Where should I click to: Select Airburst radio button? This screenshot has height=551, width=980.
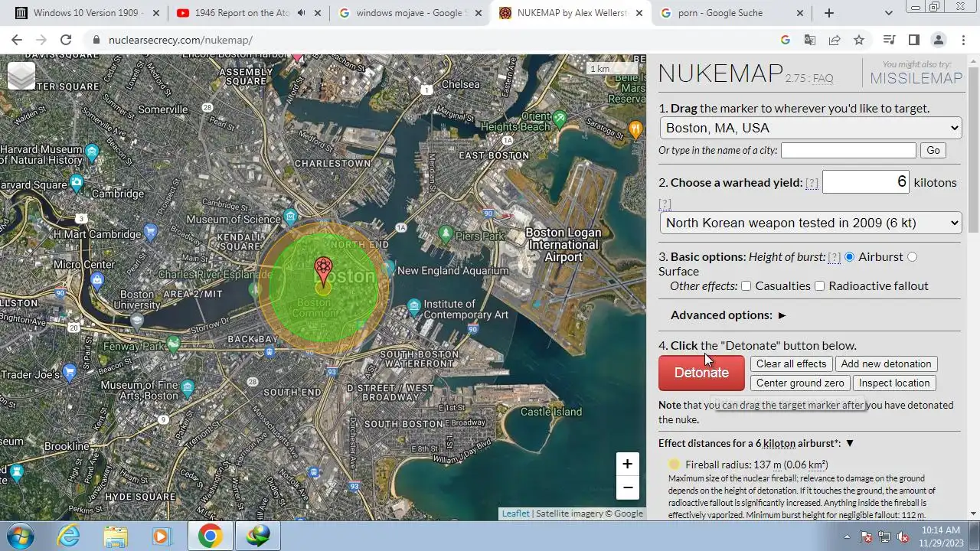pyautogui.click(x=849, y=257)
